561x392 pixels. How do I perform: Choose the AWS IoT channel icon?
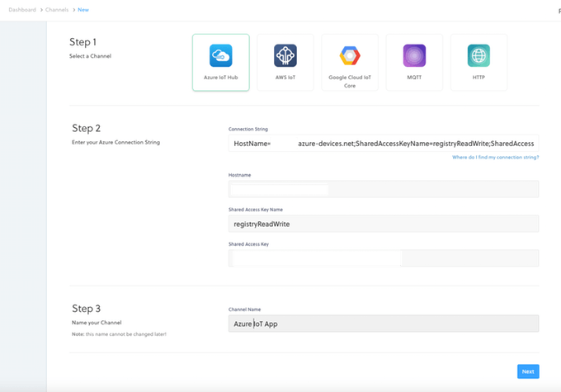285,55
